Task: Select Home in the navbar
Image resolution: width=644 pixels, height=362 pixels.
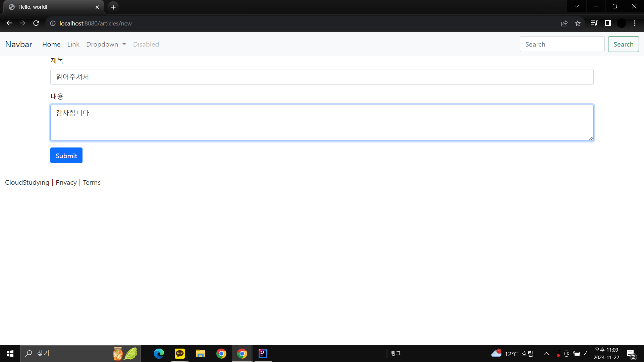Action: click(51, 44)
